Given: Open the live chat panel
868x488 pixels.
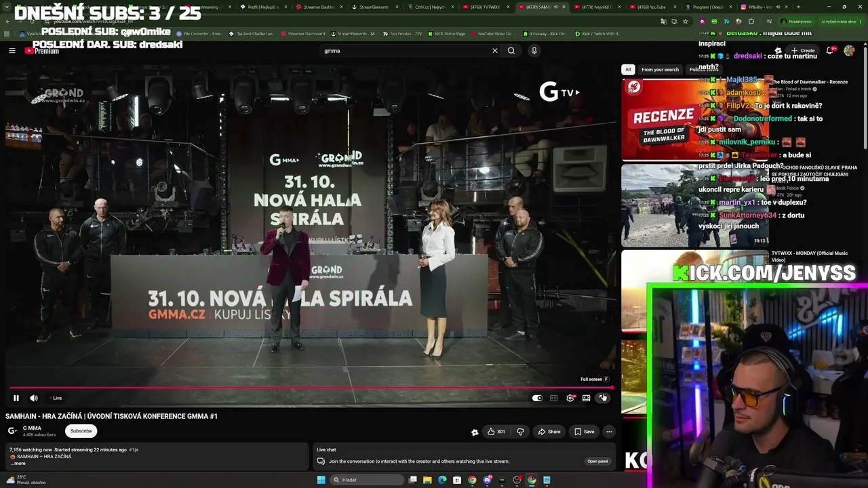Looking at the screenshot, I should tap(597, 462).
